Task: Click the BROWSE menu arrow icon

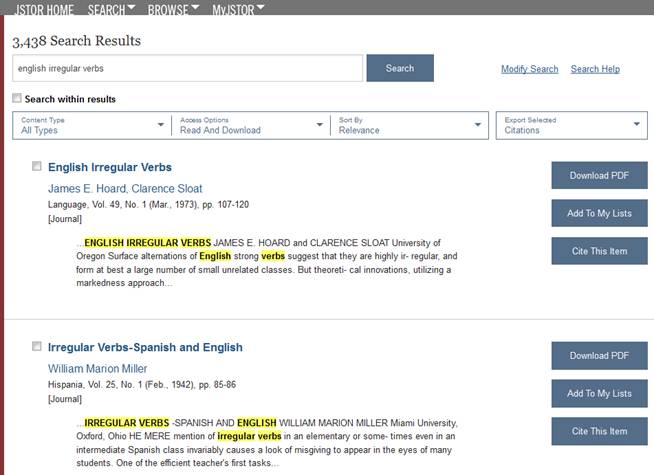Action: [195, 7]
